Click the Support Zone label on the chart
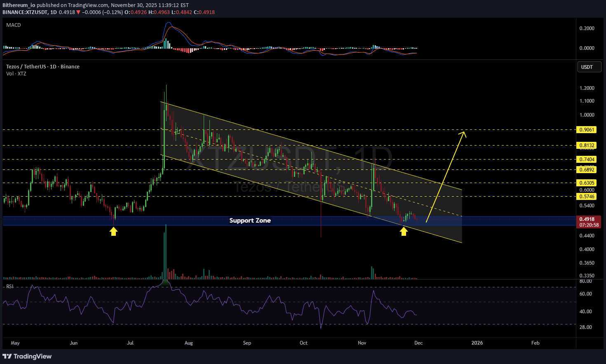The height and width of the screenshot is (364, 606). coord(250,221)
